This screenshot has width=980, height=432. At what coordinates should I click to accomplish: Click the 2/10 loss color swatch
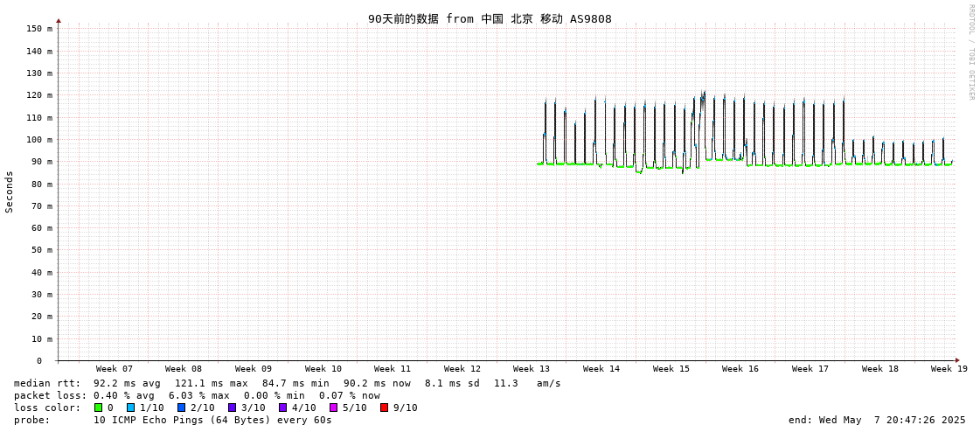[181, 408]
